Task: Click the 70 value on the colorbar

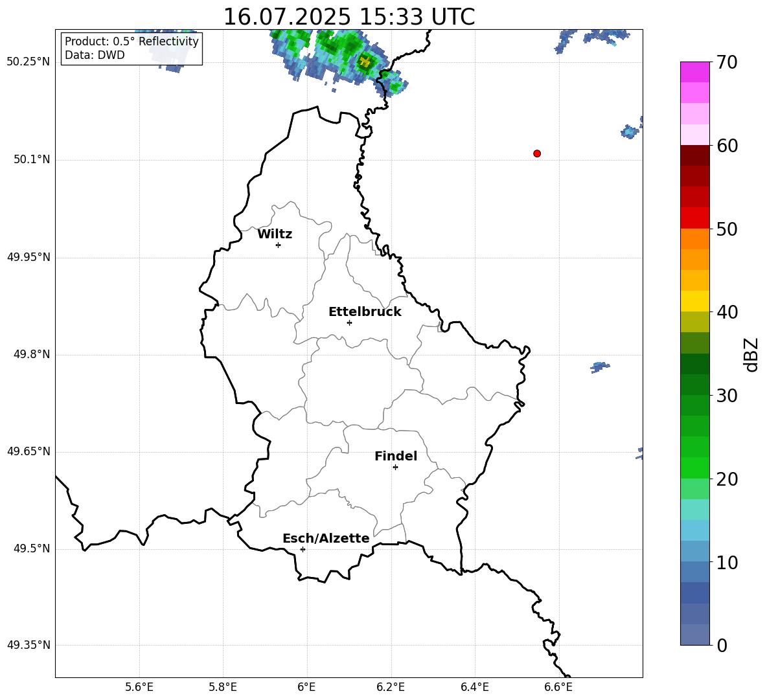Action: (x=727, y=62)
